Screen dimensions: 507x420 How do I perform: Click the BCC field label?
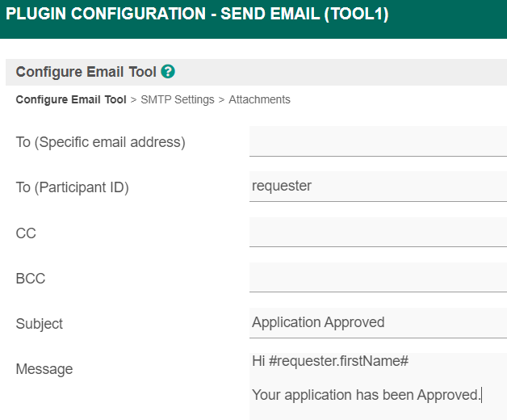click(31, 279)
